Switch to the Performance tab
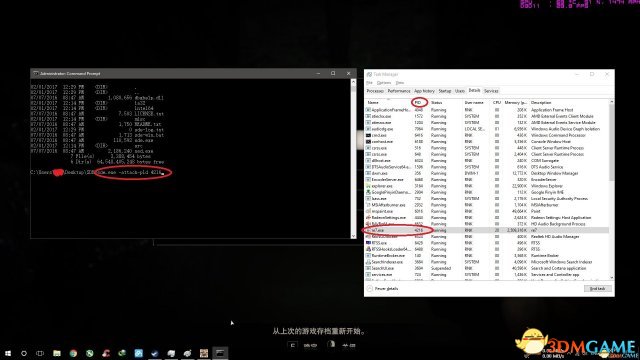 coord(399,91)
